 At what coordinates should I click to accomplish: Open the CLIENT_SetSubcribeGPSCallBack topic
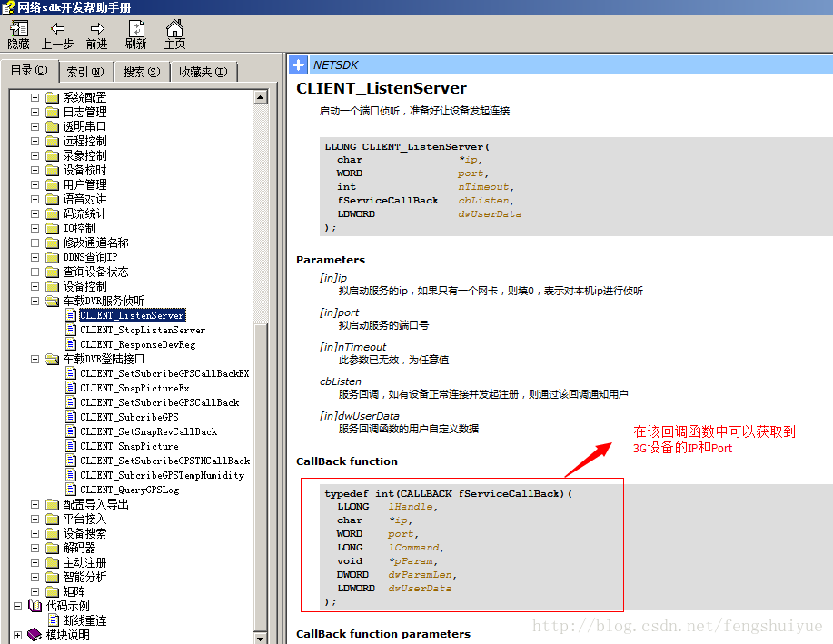click(160, 402)
